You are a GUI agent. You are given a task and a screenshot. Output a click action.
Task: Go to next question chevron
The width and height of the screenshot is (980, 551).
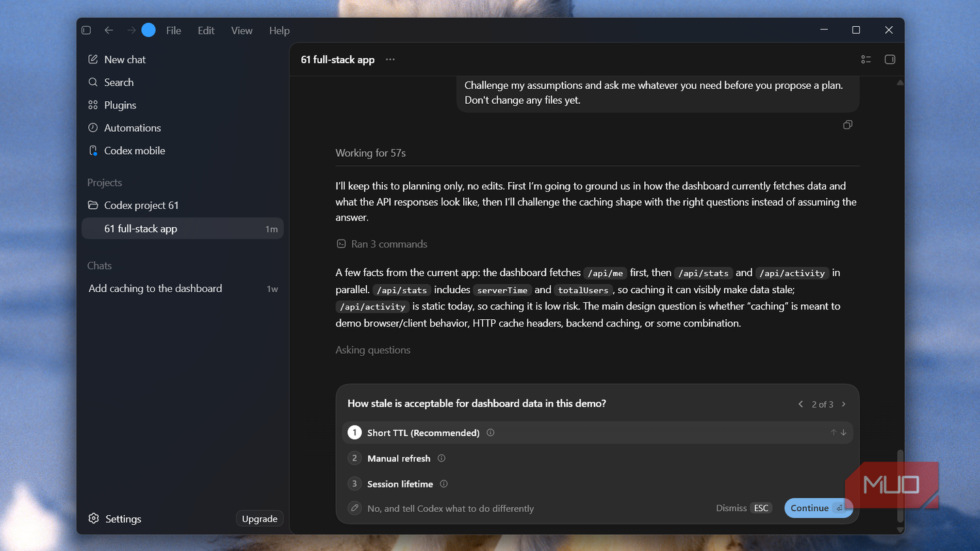click(x=843, y=404)
